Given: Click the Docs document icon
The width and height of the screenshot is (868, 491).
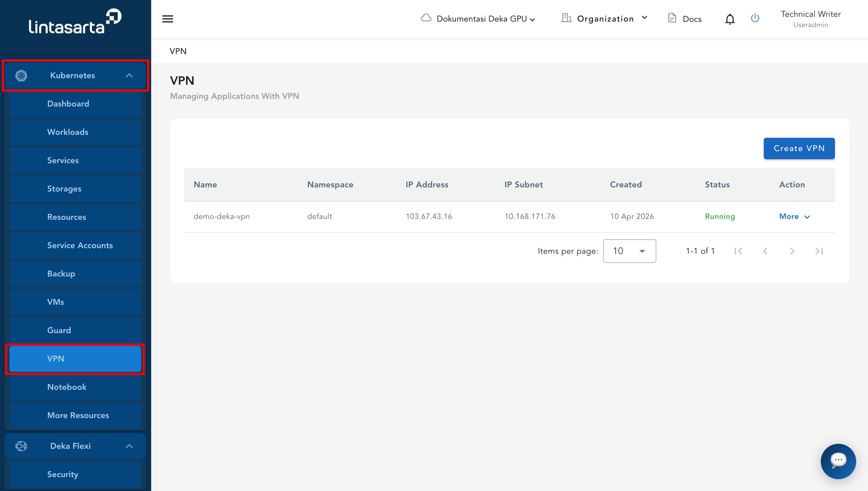Looking at the screenshot, I should 672,18.
